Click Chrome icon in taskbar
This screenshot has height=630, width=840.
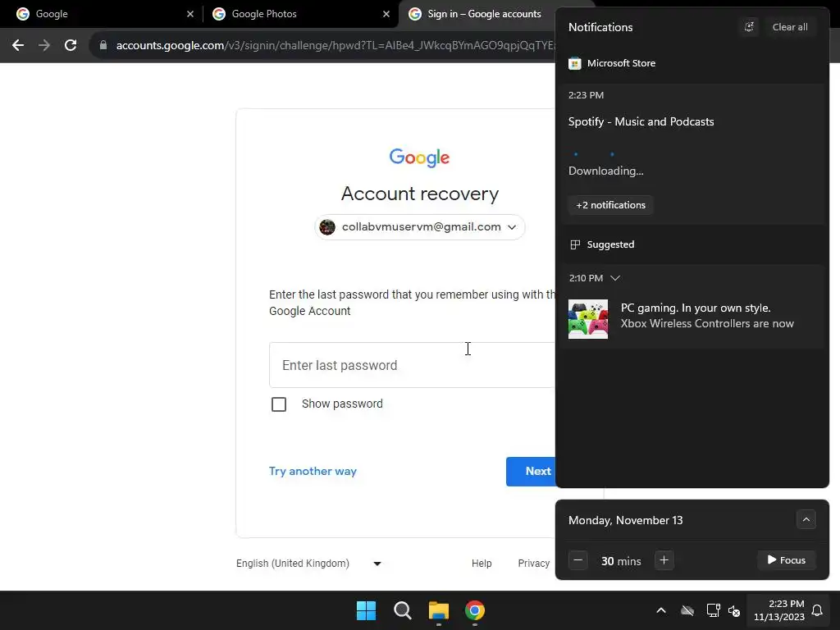coord(475,610)
